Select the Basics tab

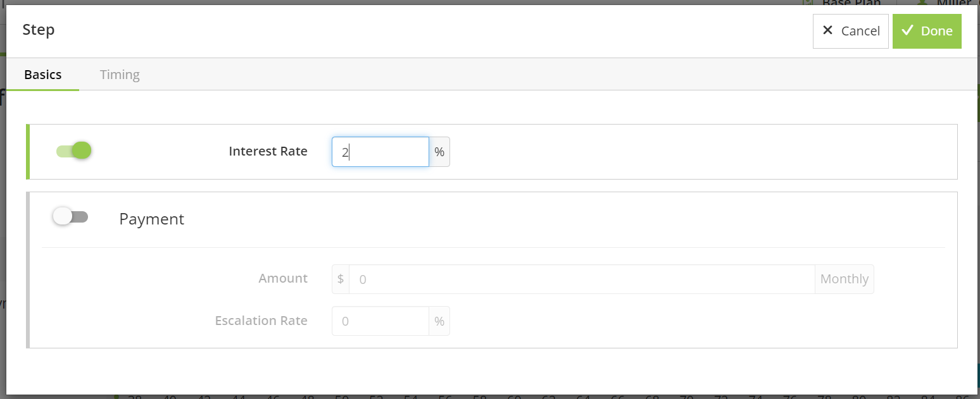43,75
